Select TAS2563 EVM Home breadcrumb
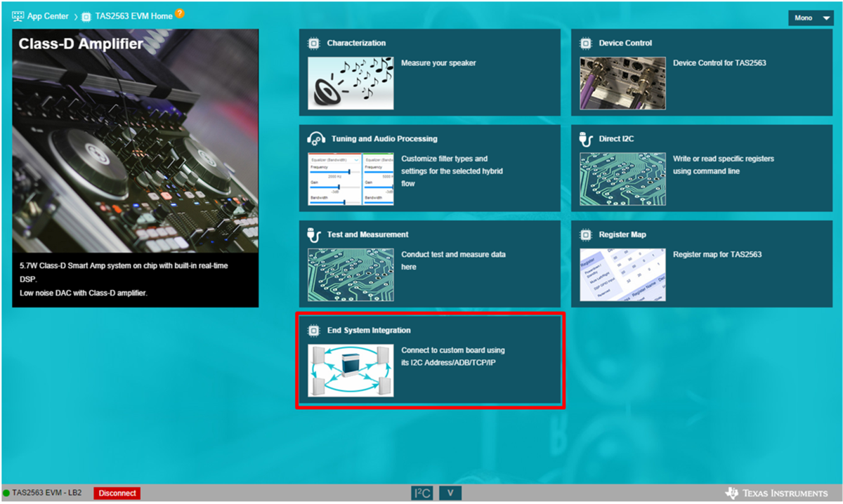The image size is (843, 504). [x=133, y=16]
